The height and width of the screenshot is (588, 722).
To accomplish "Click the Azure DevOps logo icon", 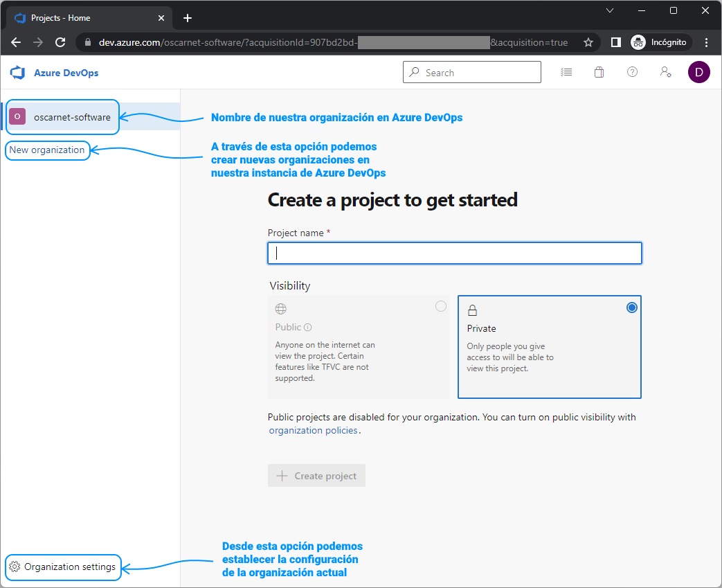I will click(x=17, y=72).
